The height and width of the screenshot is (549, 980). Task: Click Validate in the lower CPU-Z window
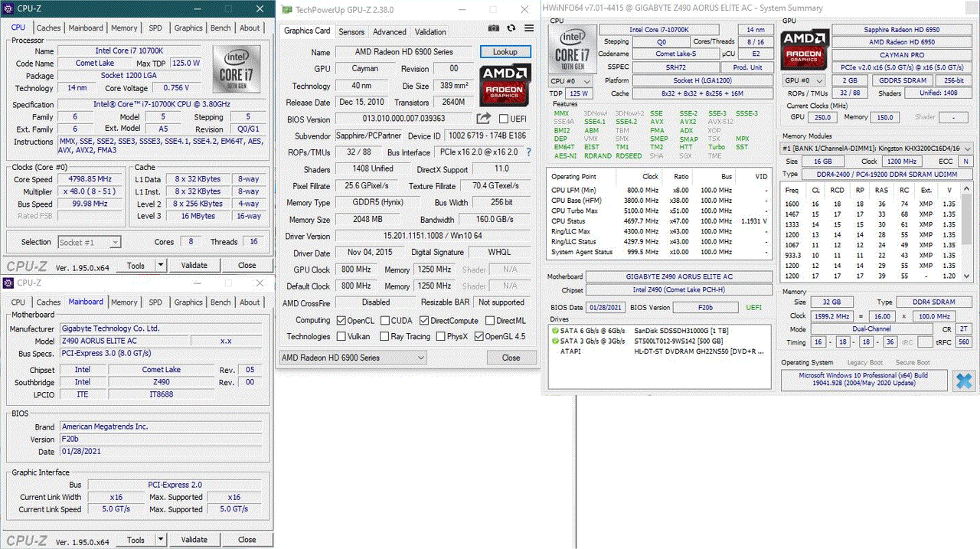point(194,540)
